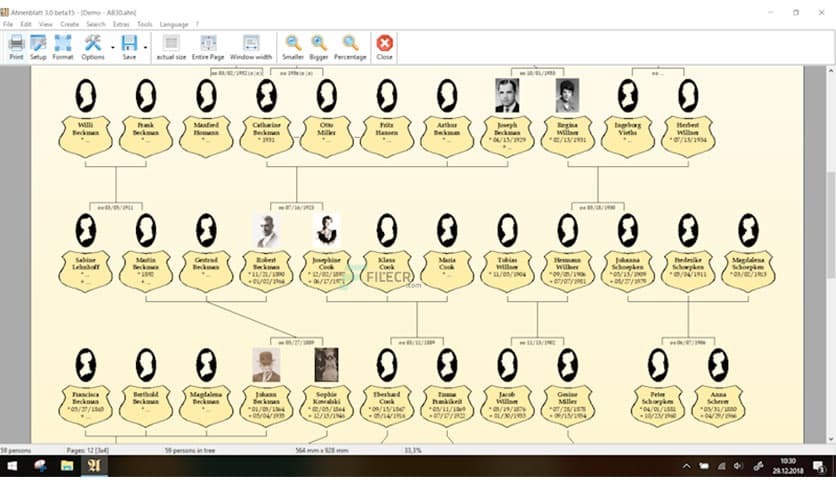Open the View menu

[45, 25]
